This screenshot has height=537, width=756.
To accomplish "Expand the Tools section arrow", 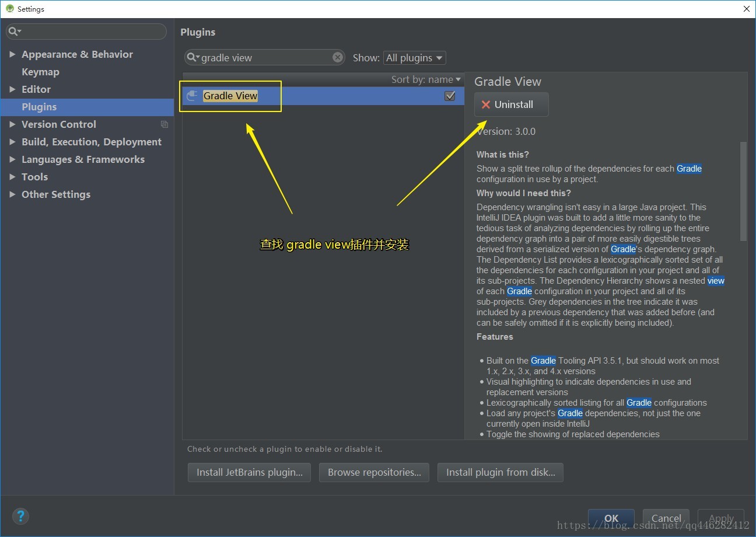I will (12, 177).
